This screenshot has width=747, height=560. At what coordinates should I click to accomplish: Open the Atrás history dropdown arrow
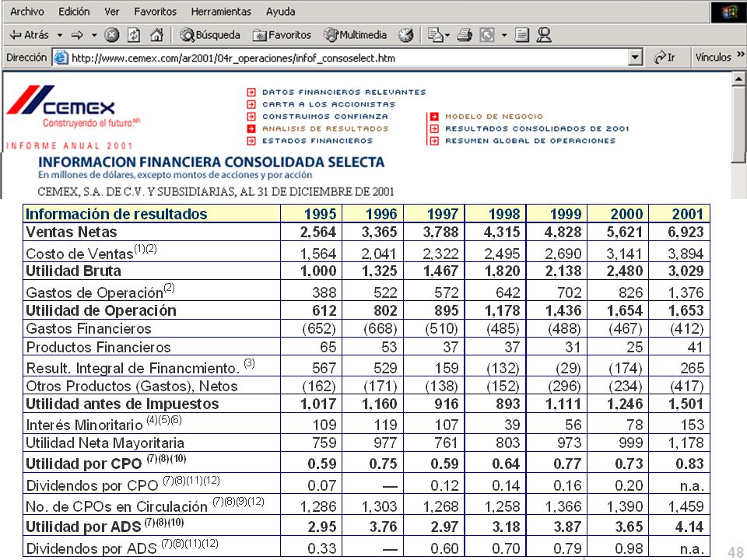click(x=60, y=35)
